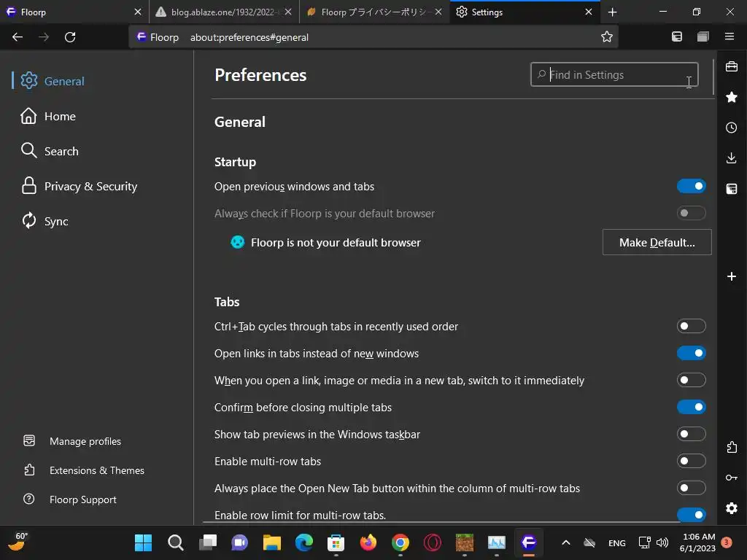Open Windows Start menu

[x=143, y=542]
